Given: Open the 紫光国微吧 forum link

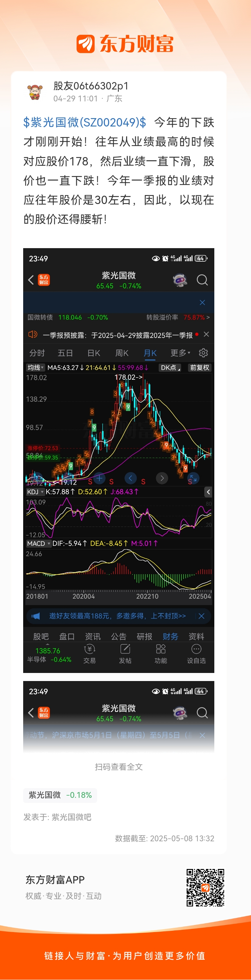Looking at the screenshot, I should pyautogui.click(x=71, y=817).
